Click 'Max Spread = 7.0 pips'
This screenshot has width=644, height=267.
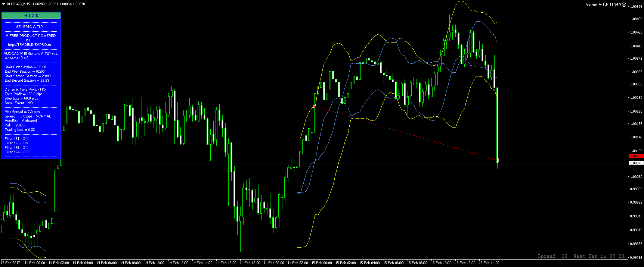click(22, 112)
